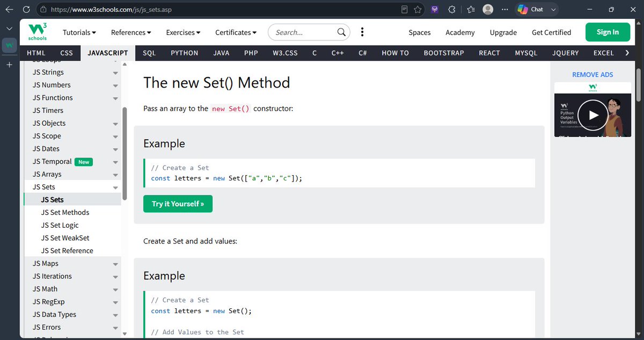Viewport: 644px width, 340px height.
Task: Open the browser extensions puzzle icon
Action: tap(452, 10)
